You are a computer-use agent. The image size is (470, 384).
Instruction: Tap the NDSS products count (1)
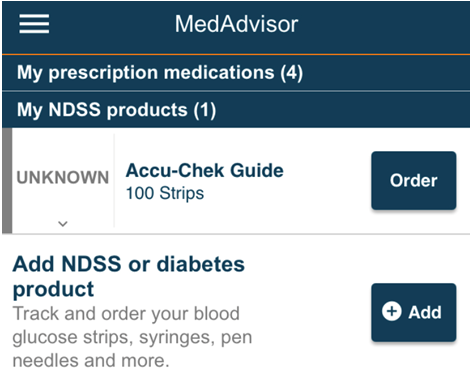pos(205,110)
